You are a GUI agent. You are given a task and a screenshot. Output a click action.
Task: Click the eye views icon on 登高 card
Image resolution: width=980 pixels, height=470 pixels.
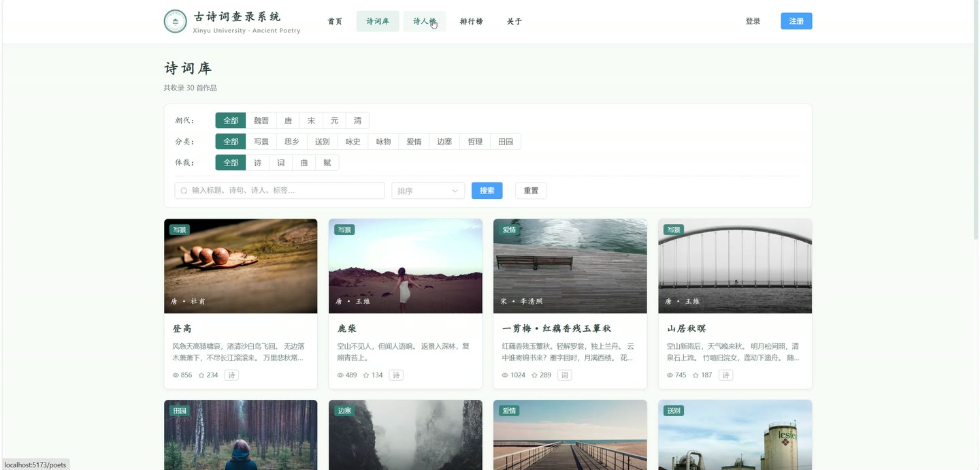[x=176, y=375]
